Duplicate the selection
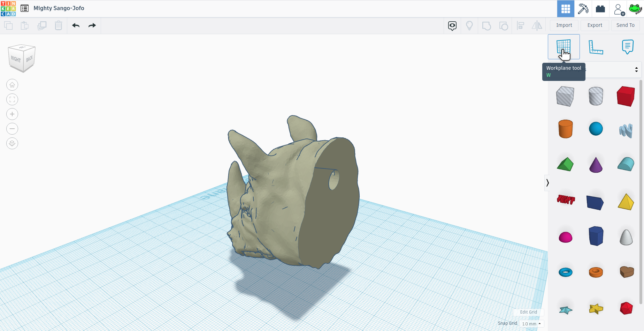The width and height of the screenshot is (644, 331). [42, 25]
